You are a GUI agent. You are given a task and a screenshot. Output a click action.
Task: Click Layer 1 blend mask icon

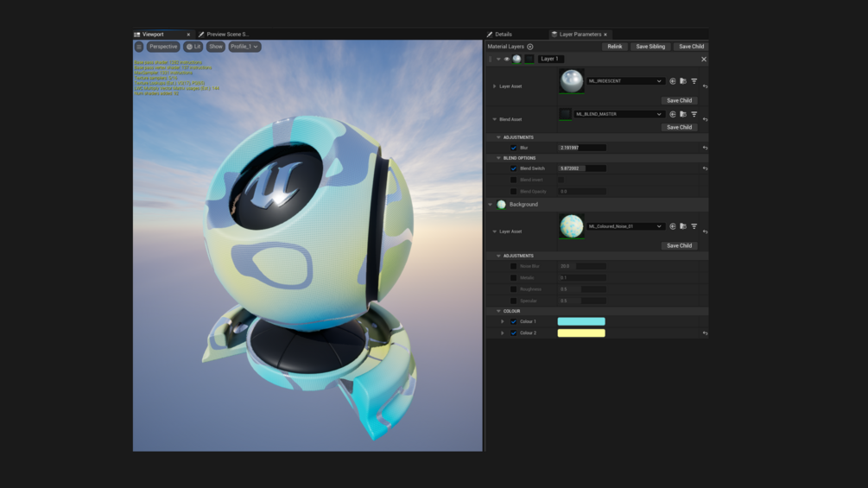point(529,59)
